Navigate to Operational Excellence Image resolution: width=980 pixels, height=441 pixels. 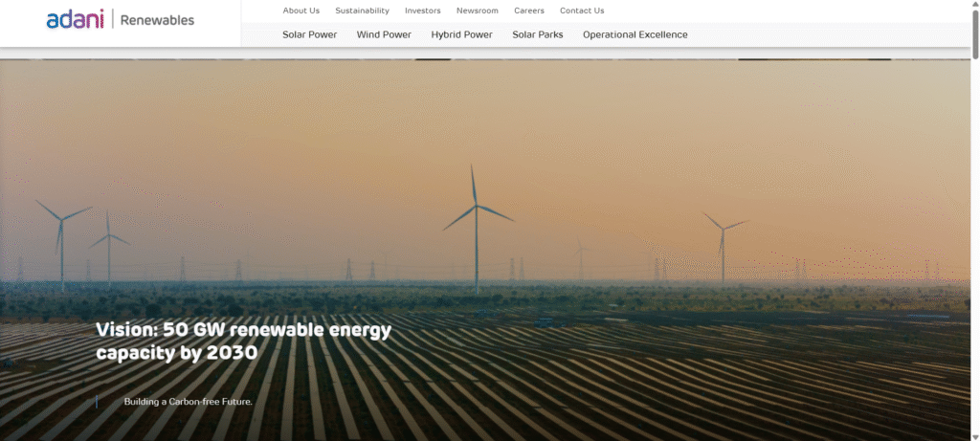635,34
